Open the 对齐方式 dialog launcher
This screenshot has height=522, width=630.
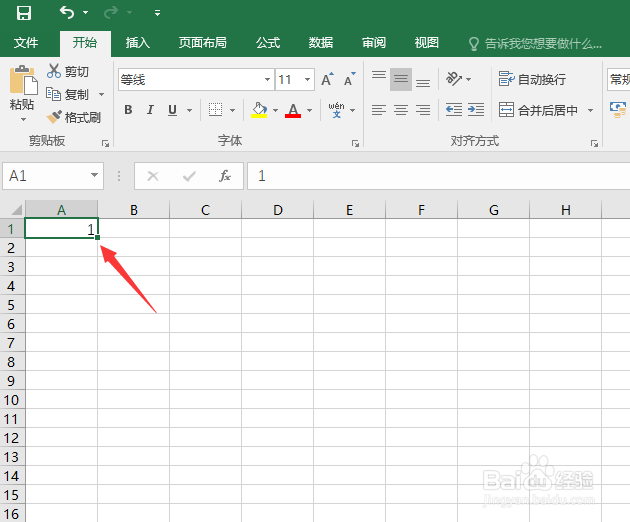click(594, 143)
